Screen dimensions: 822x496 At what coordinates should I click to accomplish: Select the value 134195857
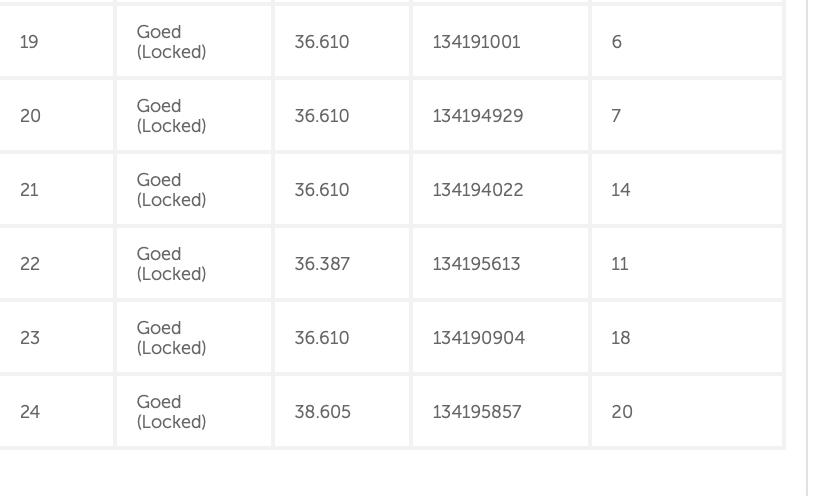coord(477,412)
